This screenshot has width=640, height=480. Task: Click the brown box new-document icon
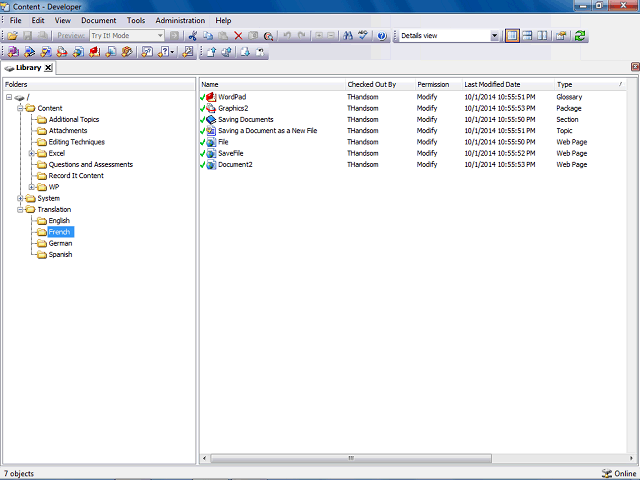coord(127,52)
